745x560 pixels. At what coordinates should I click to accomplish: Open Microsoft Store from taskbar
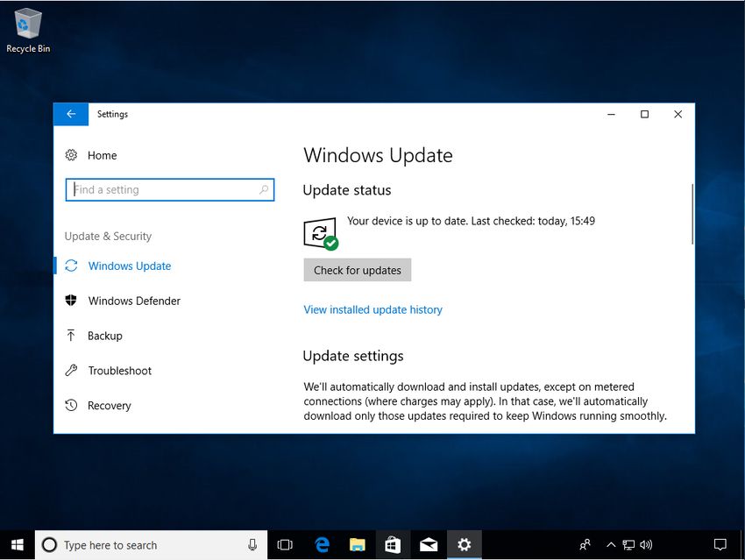(393, 545)
